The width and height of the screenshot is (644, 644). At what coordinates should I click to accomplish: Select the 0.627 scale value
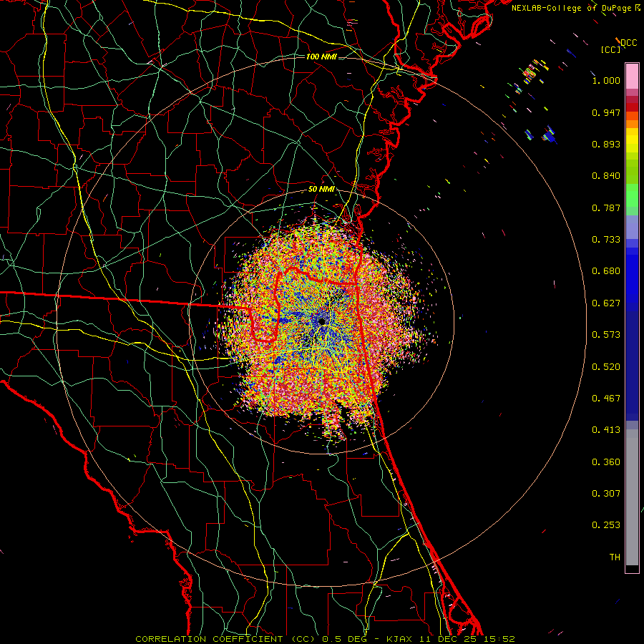coord(606,303)
